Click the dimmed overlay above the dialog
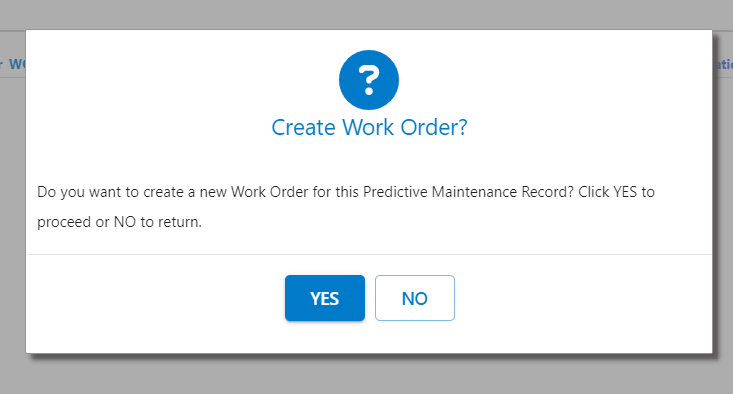This screenshot has width=733, height=394. pos(366,14)
